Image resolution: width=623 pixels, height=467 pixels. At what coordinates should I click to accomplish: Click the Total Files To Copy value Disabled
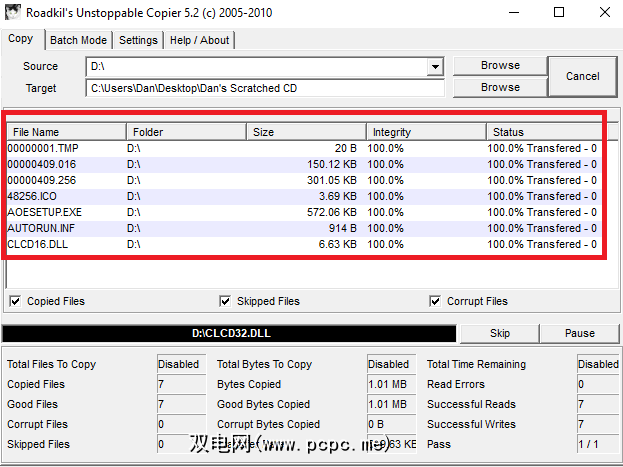pyautogui.click(x=182, y=364)
